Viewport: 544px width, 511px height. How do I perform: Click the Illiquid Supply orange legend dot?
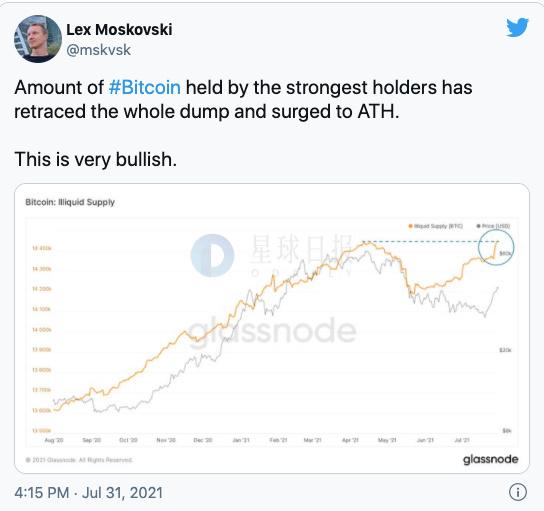coord(410,226)
